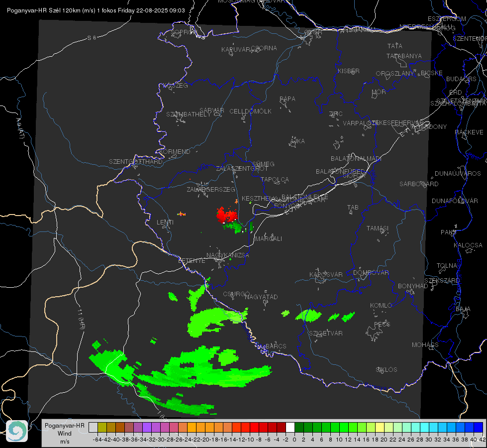Click the legend label Poganyvar-HR
The height and width of the screenshot is (448, 487).
(x=64, y=425)
